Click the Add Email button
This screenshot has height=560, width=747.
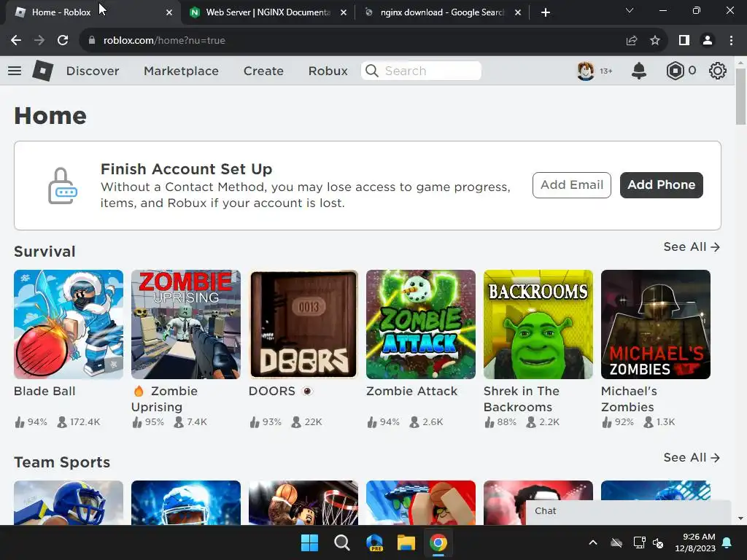click(x=572, y=185)
